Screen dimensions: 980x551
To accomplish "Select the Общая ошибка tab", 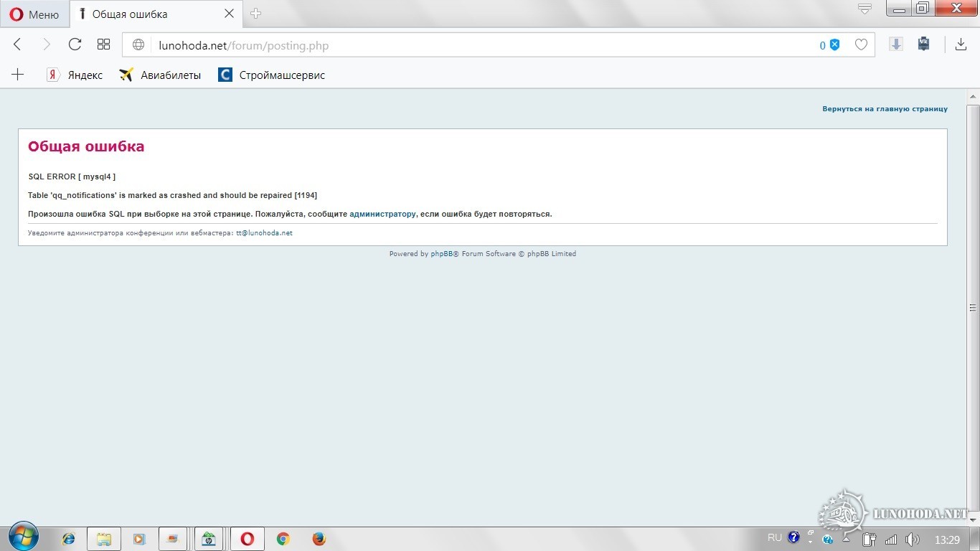I will point(143,14).
